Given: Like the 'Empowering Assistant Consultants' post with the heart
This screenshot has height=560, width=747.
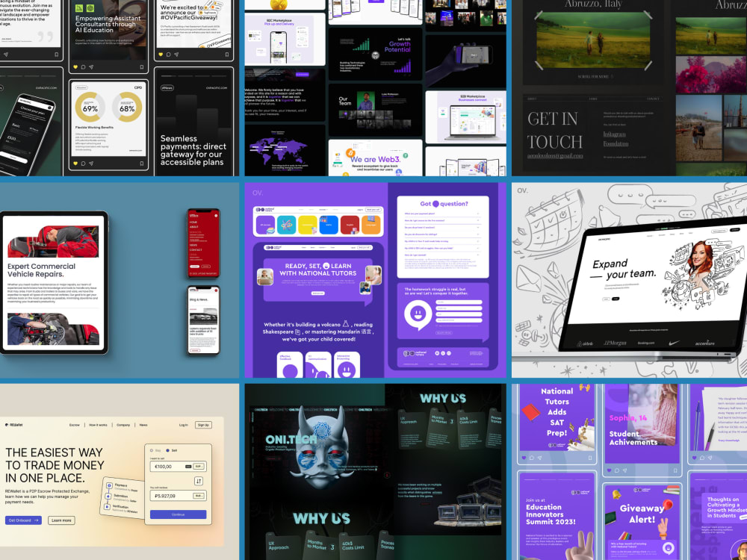Looking at the screenshot, I should pos(75,67).
